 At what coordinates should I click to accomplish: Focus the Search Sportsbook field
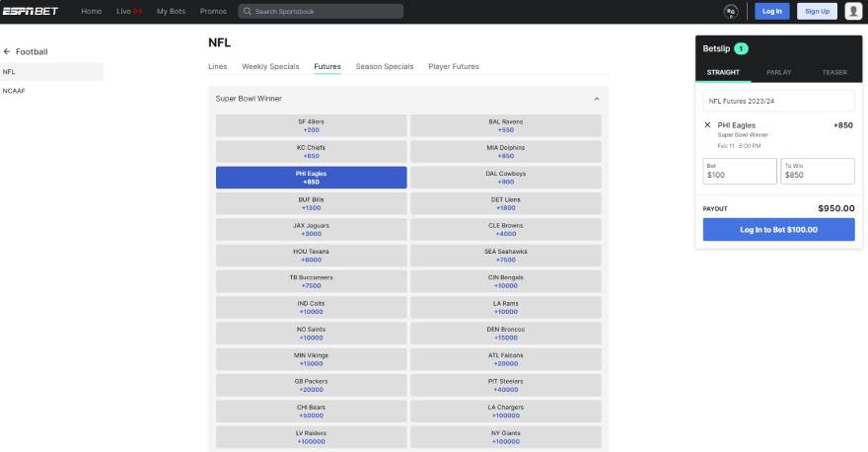tap(321, 11)
